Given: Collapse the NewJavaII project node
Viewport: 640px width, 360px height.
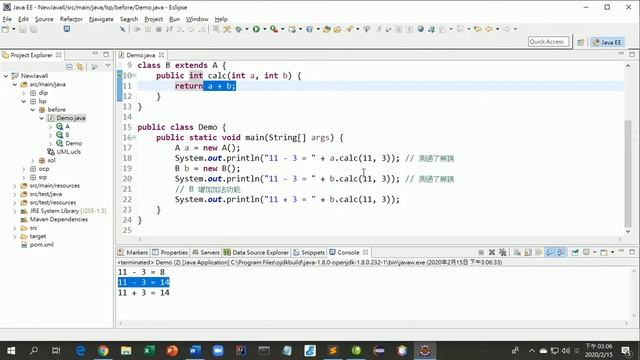Looking at the screenshot, I should (6, 76).
